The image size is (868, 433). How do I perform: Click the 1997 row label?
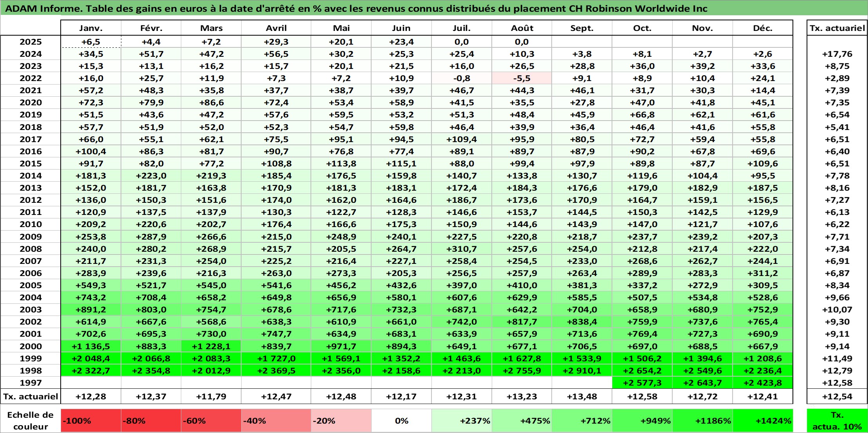coord(31,383)
